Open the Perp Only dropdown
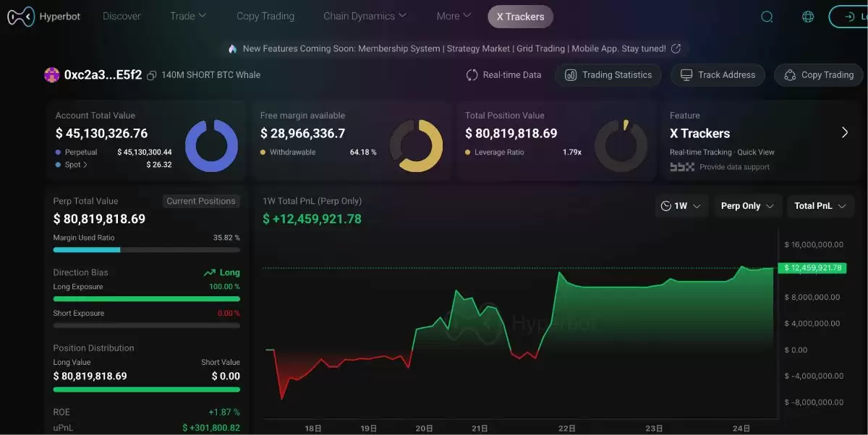 [x=748, y=206]
